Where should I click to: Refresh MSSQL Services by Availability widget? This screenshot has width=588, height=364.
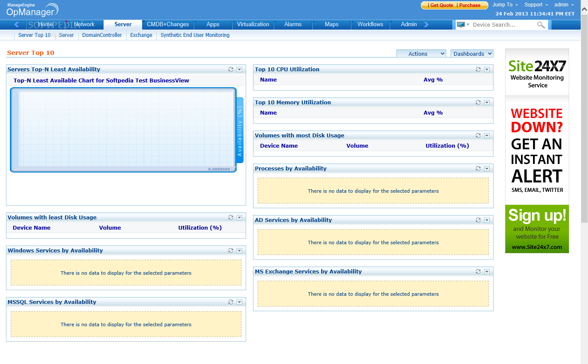pyautogui.click(x=231, y=302)
